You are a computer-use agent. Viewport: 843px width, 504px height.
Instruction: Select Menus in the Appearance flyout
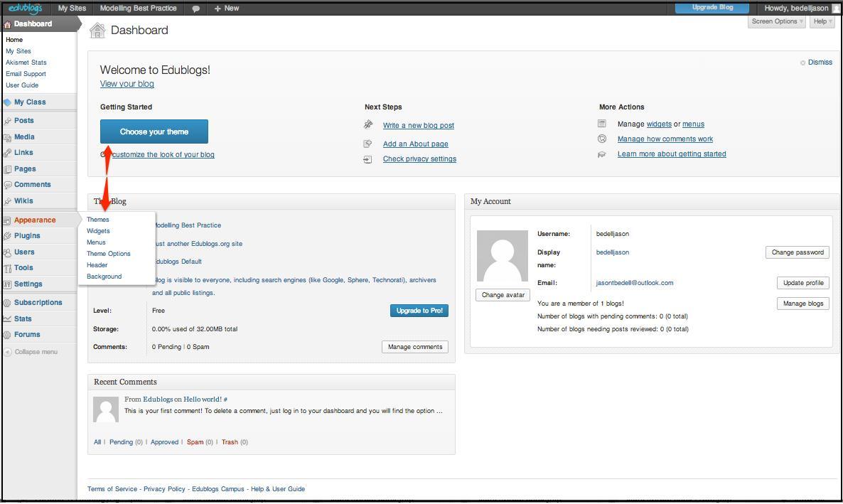coord(96,242)
